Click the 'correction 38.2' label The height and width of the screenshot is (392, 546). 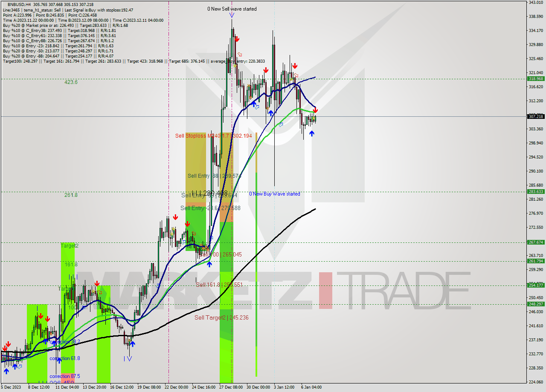(x=64, y=342)
